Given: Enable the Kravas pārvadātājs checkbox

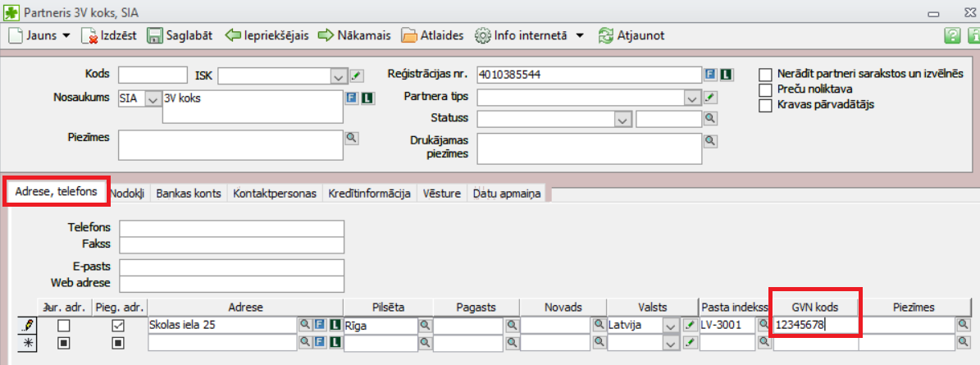Looking at the screenshot, I should (x=765, y=105).
